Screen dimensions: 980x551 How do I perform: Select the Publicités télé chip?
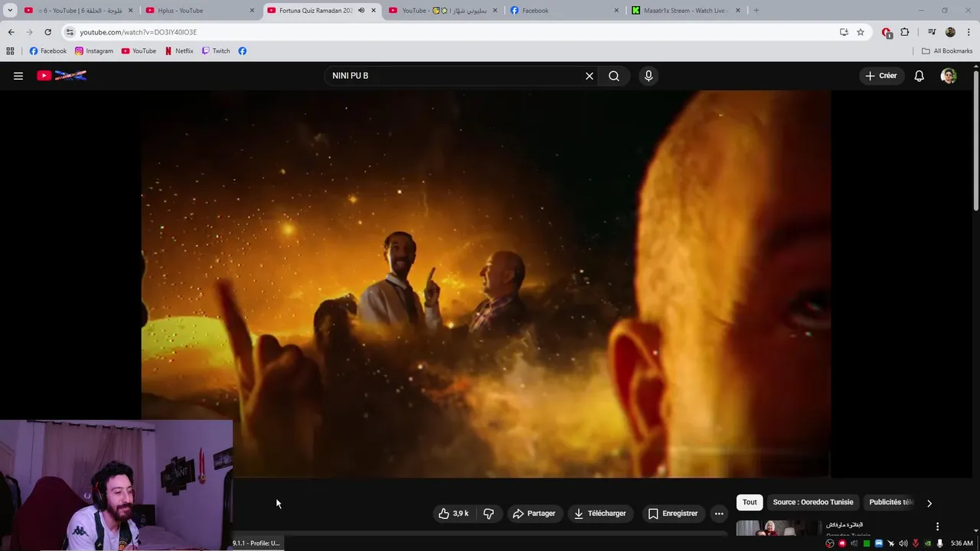click(891, 502)
